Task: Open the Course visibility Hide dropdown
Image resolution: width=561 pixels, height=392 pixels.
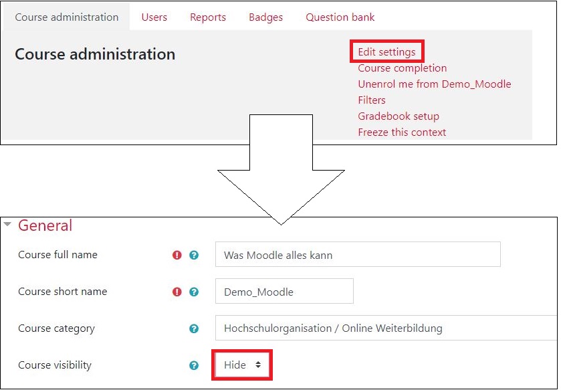Action: (x=242, y=365)
